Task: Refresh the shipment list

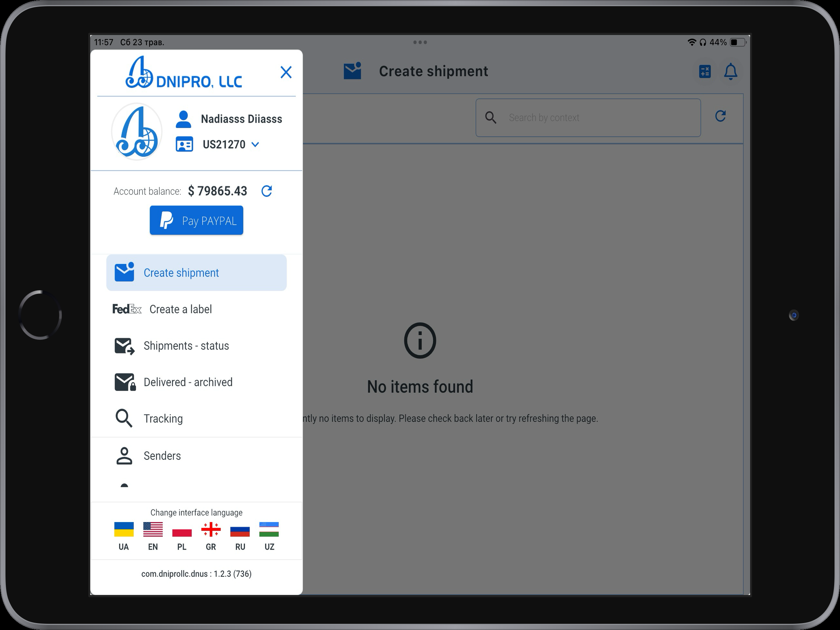Action: pos(720,116)
